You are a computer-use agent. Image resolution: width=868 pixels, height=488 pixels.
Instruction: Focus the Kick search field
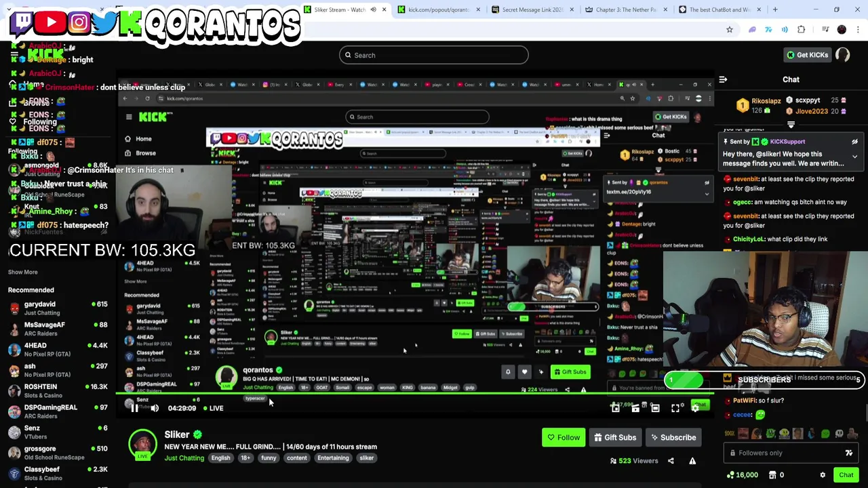[433, 55]
